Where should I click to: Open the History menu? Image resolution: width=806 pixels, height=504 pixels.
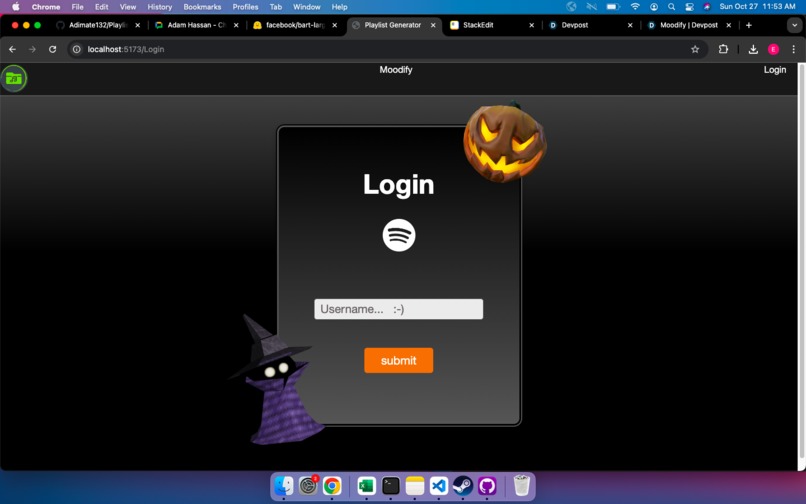(x=160, y=7)
